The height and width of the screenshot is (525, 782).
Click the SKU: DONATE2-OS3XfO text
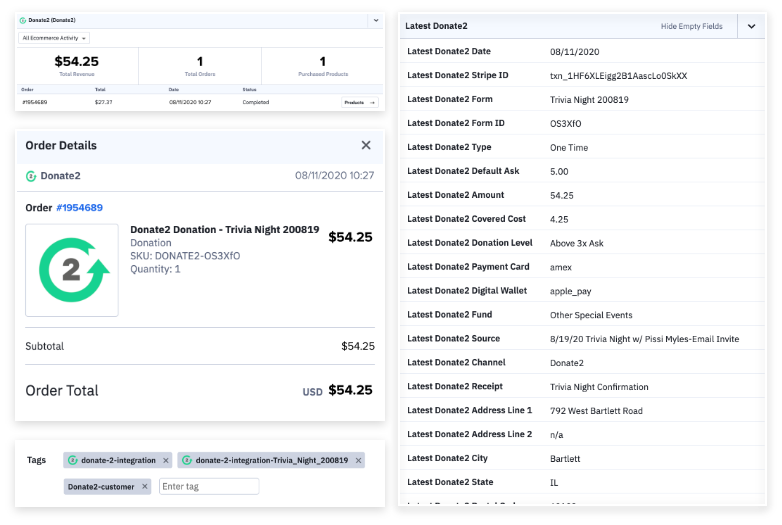click(185, 256)
